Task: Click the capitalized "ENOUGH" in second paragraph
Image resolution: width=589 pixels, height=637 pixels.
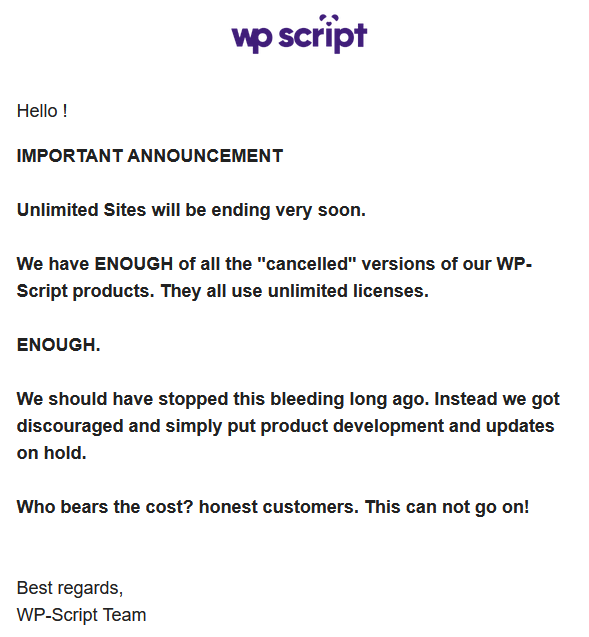Action: (134, 264)
